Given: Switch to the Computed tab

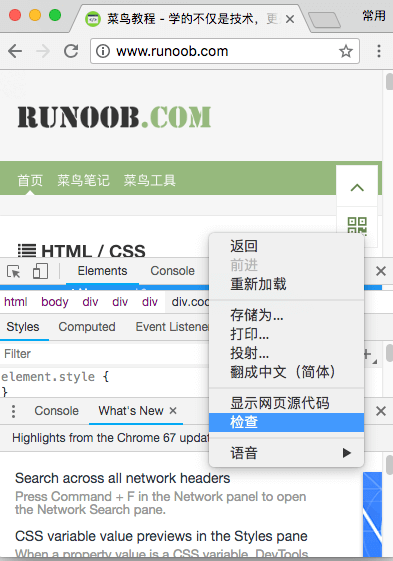Looking at the screenshot, I should [x=87, y=327].
